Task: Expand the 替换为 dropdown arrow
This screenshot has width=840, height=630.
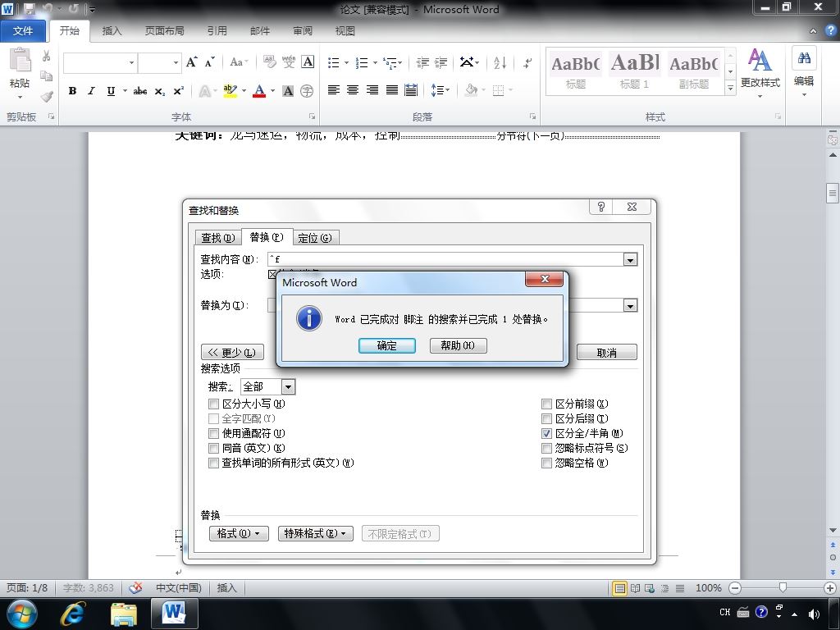Action: click(x=630, y=306)
